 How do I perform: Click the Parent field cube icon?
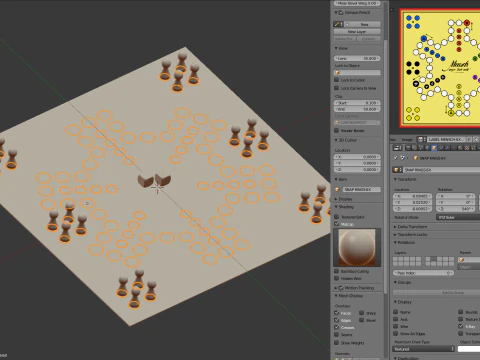click(x=461, y=259)
